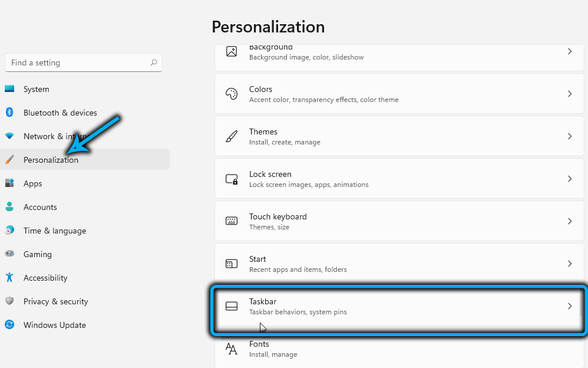Open the Accessibility section
The height and width of the screenshot is (368, 588).
coord(45,278)
